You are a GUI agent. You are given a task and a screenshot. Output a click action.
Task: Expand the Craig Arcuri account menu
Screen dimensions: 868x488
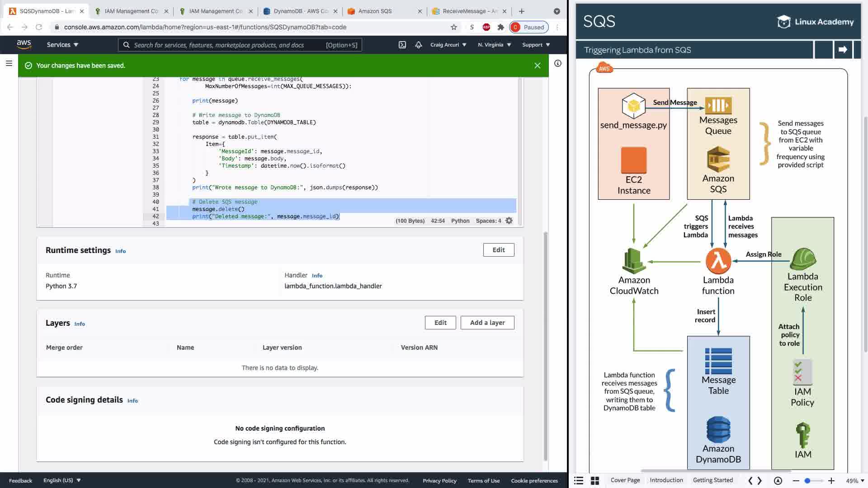pyautogui.click(x=448, y=45)
